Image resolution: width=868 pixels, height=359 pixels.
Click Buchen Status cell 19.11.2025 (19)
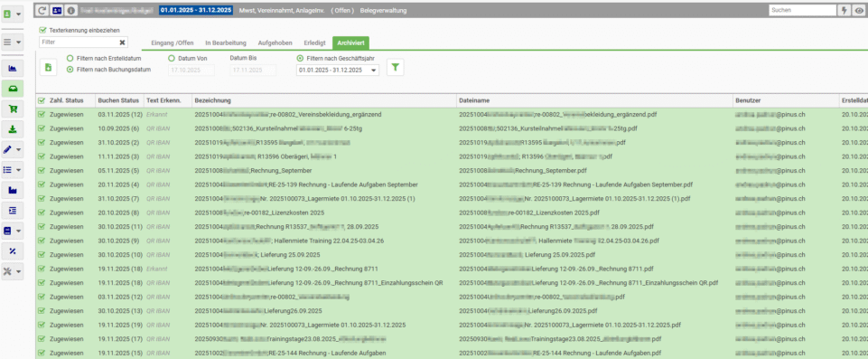[119, 325]
